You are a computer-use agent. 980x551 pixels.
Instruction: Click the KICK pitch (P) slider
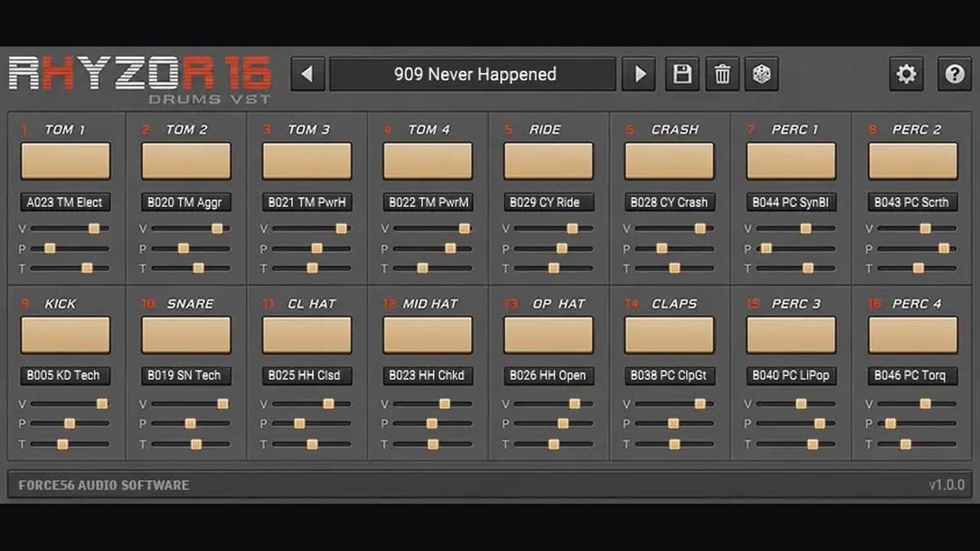69,424
